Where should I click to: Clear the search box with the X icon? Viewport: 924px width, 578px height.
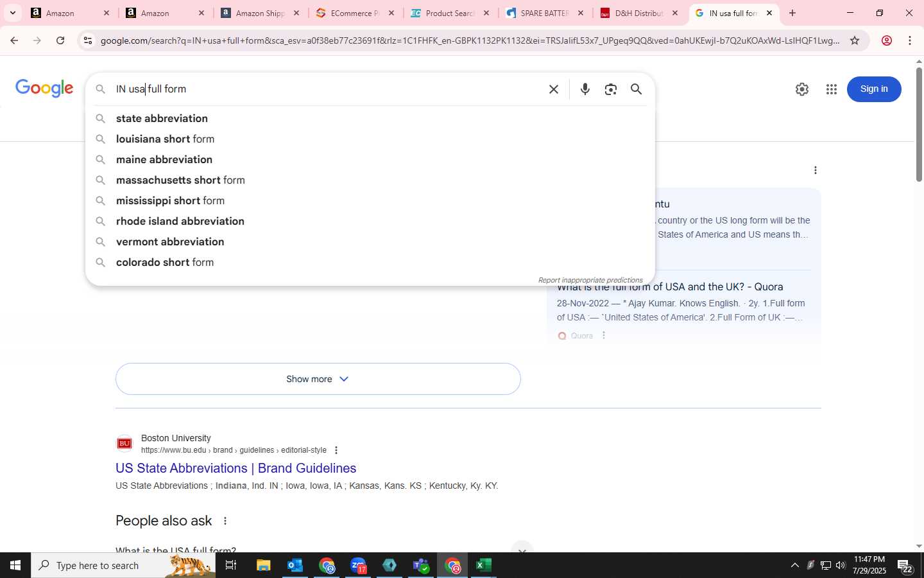click(x=554, y=89)
